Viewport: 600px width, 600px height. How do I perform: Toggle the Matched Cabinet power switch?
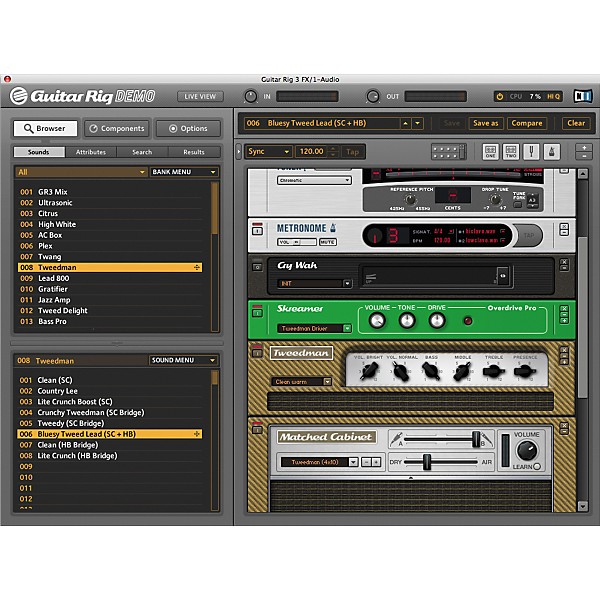point(258,430)
